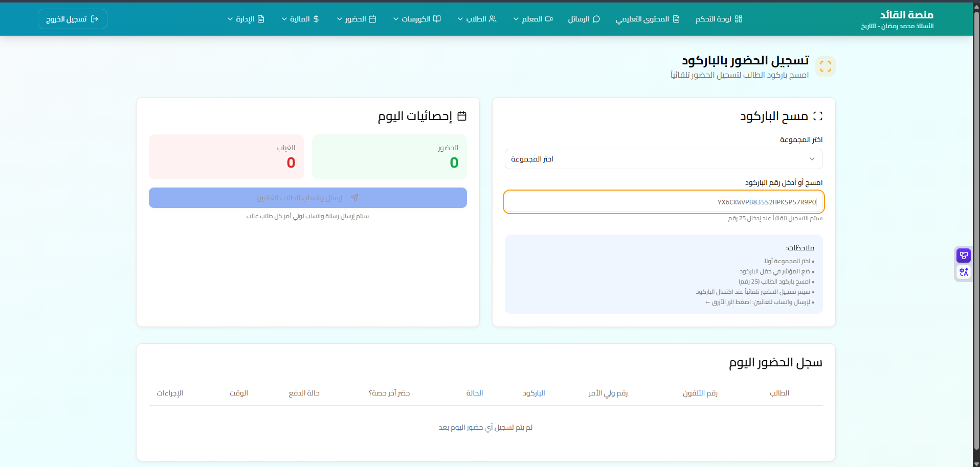This screenshot has height=467, width=980.
Task: Expand the الإدارة administration menu
Action: pyautogui.click(x=246, y=19)
